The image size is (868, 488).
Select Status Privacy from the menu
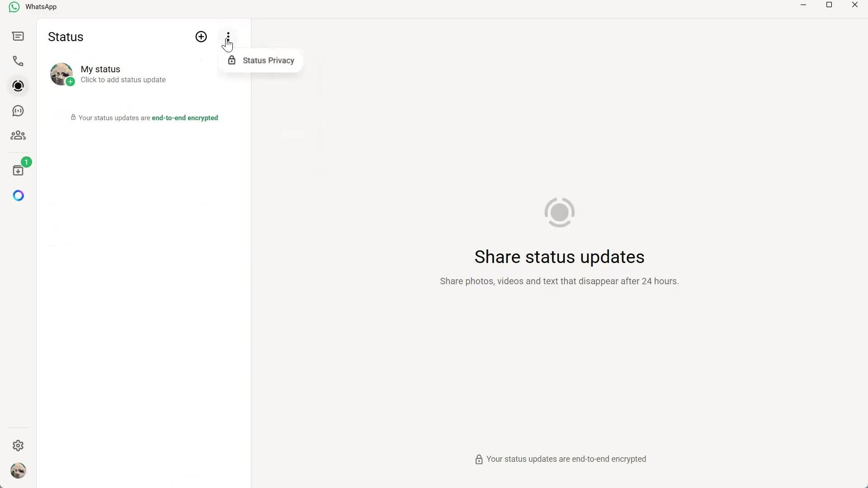(268, 60)
